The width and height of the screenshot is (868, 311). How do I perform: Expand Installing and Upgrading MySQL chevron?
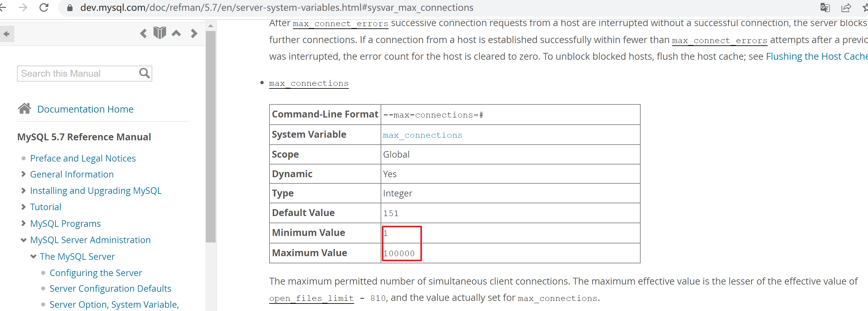(x=23, y=191)
